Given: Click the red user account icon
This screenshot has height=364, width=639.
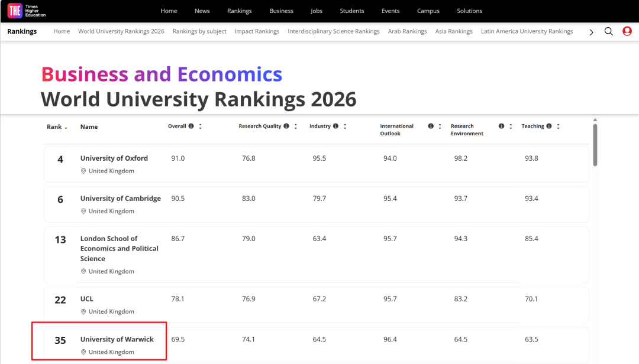Looking at the screenshot, I should pos(627,31).
